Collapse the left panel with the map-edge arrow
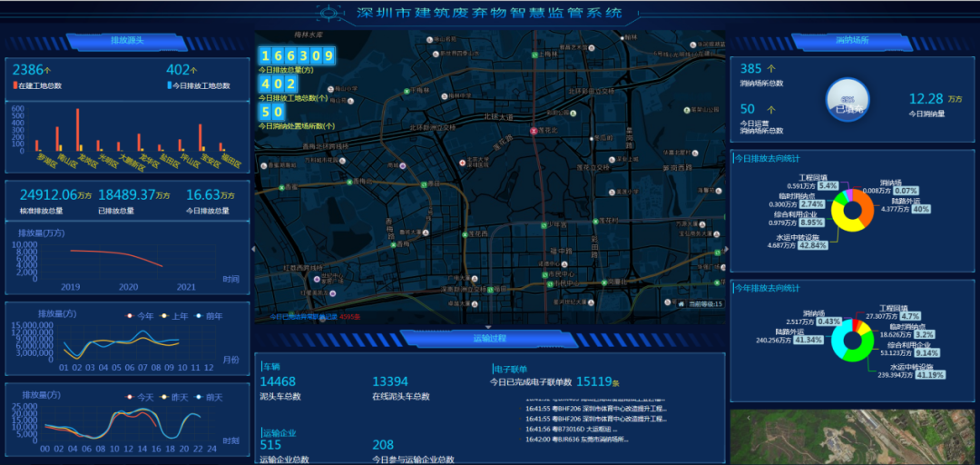 (x=253, y=249)
